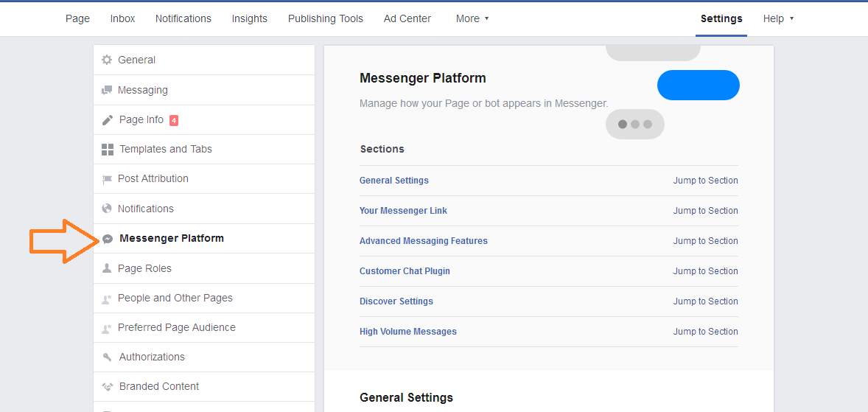Jump to Section for Advanced Messaging Features
Viewport: 868px width, 412px height.
coord(705,241)
